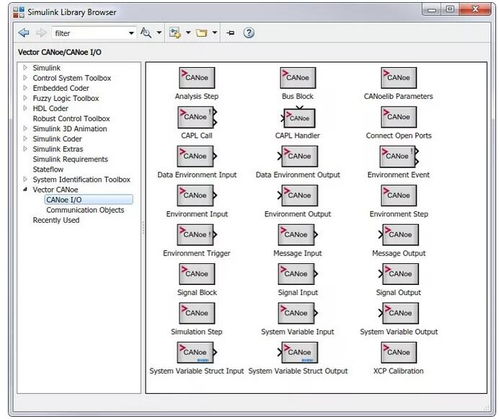499x419 pixels.
Task: Select the CAPL Call block
Action: pyautogui.click(x=197, y=117)
